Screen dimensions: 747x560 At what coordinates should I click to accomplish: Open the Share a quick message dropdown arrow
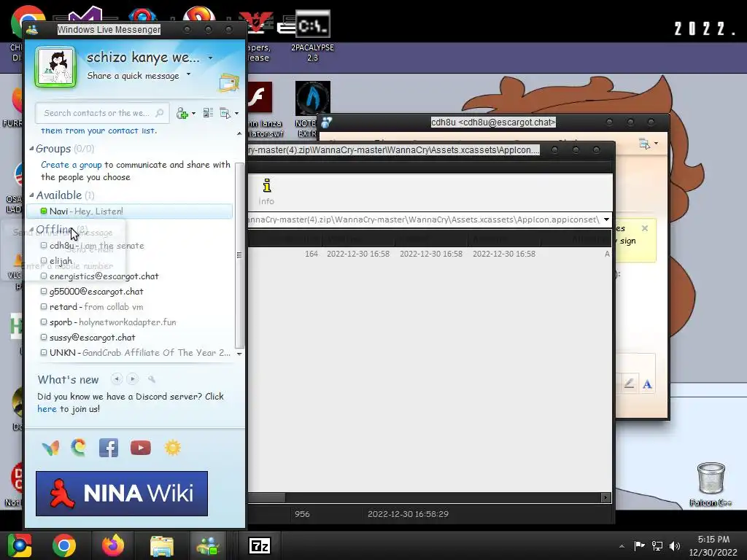click(x=189, y=74)
